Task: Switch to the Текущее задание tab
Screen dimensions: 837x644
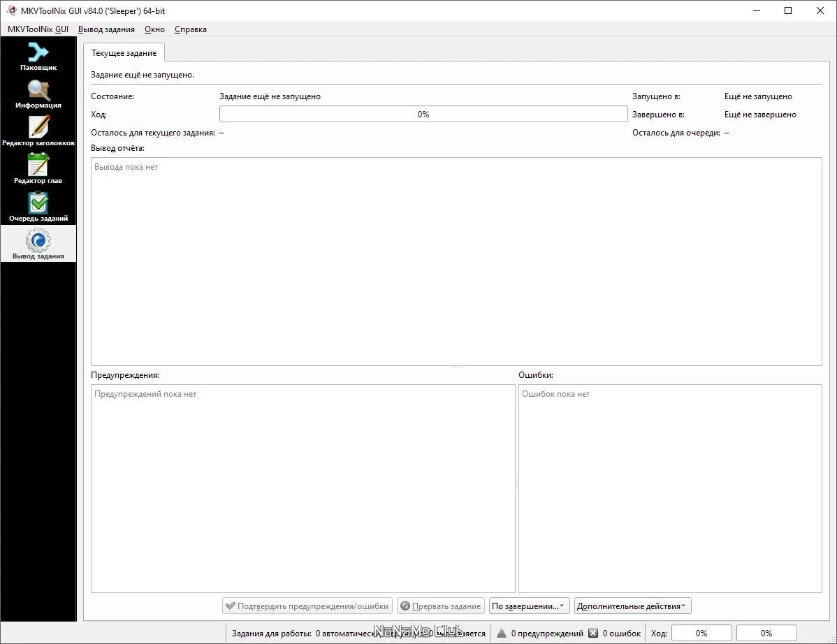Action: pos(124,53)
